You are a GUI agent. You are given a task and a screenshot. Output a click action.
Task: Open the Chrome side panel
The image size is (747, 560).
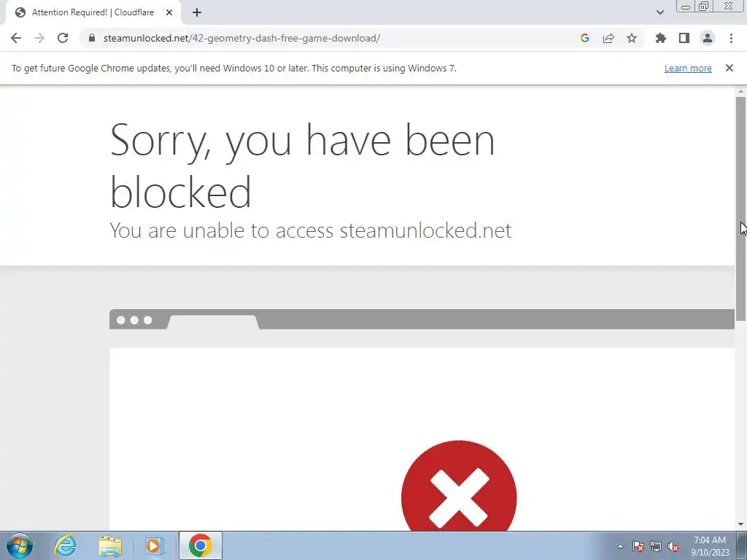684,38
